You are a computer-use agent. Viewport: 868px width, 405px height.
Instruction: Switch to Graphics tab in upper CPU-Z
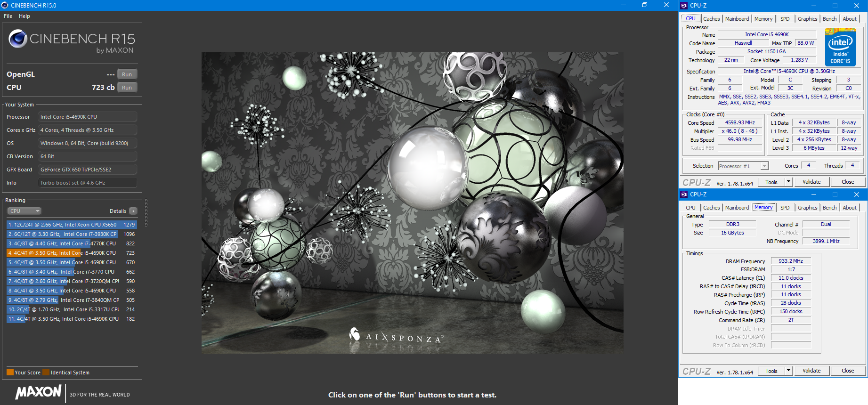(808, 19)
